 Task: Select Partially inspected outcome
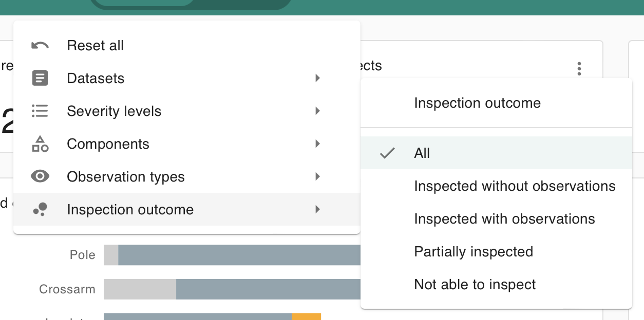(x=473, y=252)
